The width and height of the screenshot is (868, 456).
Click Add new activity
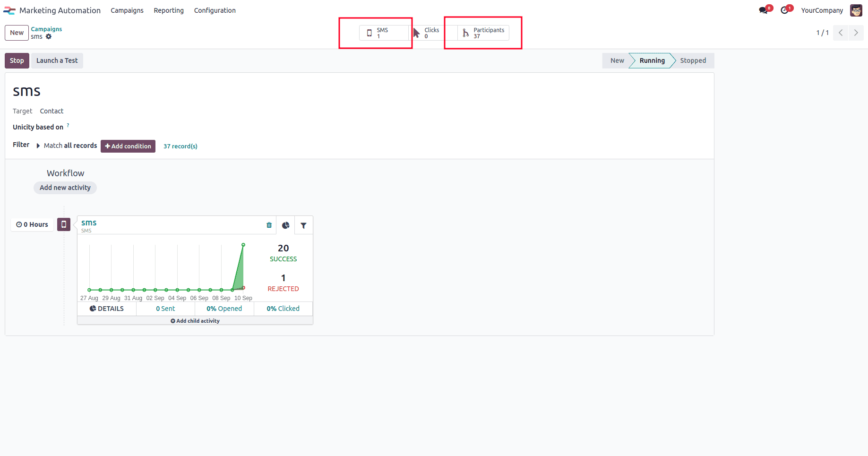(x=65, y=188)
